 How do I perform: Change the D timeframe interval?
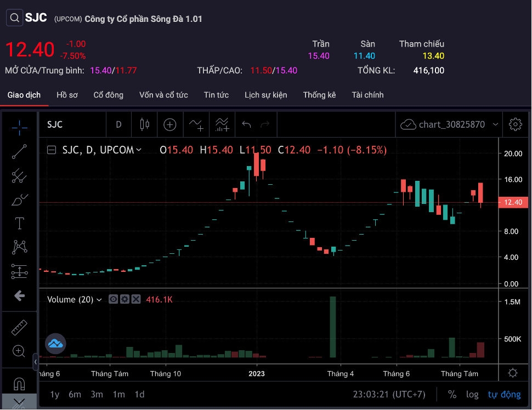[x=119, y=124]
